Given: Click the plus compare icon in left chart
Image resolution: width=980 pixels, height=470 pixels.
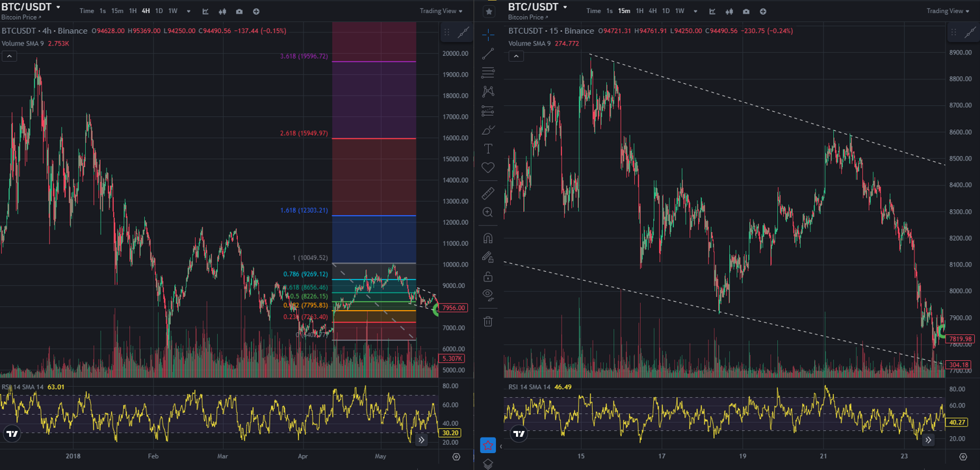Looking at the screenshot, I should click(256, 11).
